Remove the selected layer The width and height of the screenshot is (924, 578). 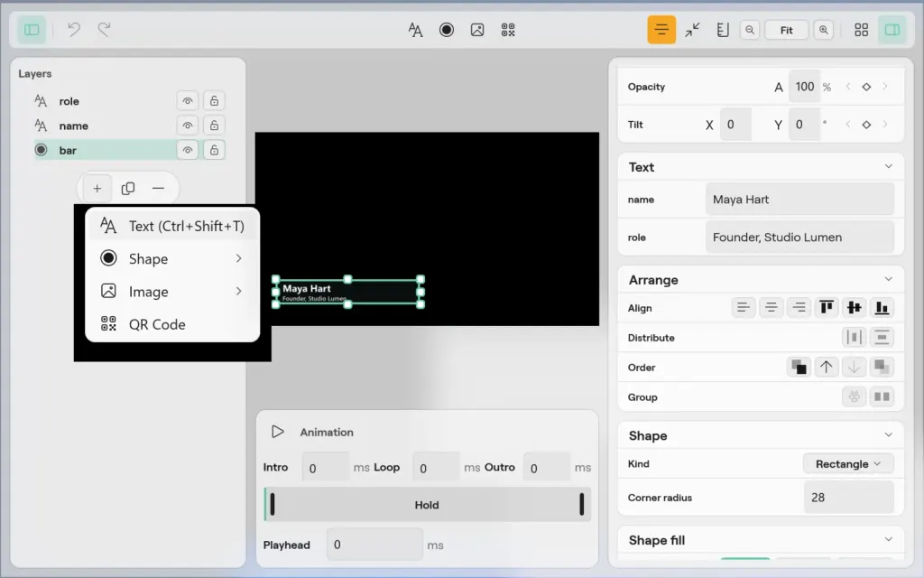(158, 189)
